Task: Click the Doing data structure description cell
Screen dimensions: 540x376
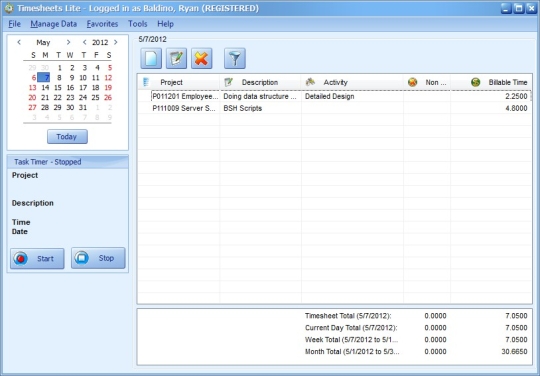Action: coord(260,96)
